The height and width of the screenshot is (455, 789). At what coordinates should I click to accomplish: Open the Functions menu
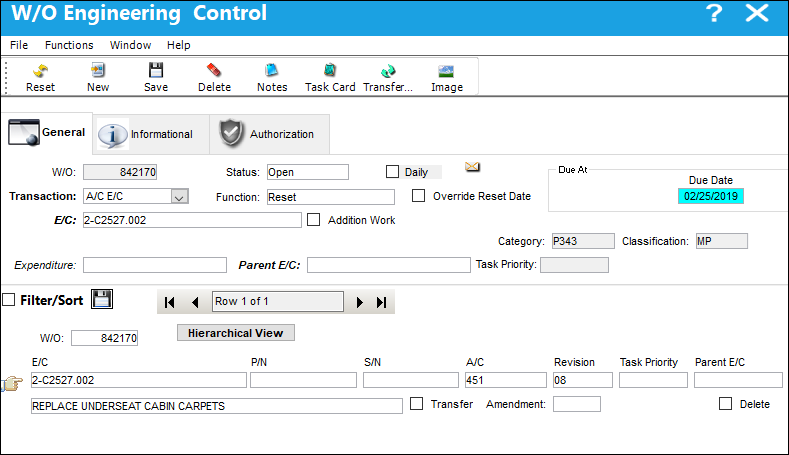69,45
